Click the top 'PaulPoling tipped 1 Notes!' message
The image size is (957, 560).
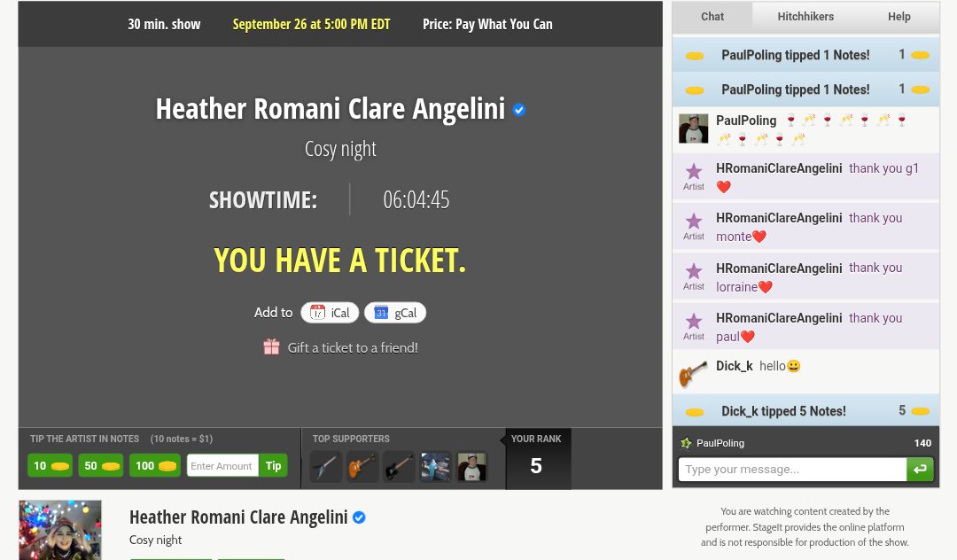click(x=805, y=55)
